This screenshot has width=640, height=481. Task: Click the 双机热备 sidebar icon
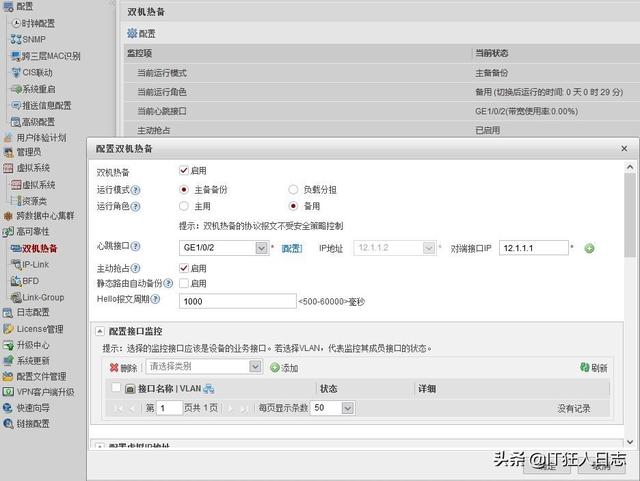pos(16,248)
